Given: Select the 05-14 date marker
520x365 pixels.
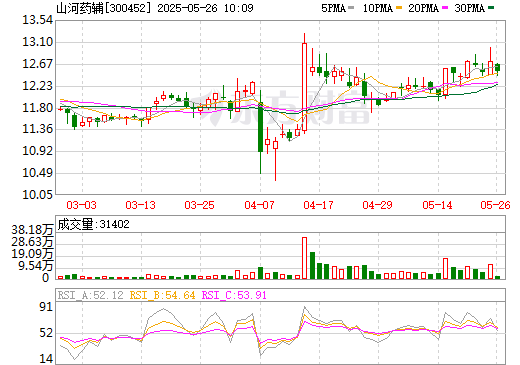Looking at the screenshot, I should [437, 205].
